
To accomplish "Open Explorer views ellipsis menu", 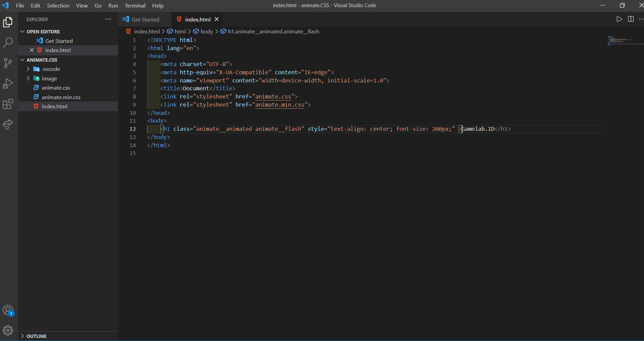I will [x=108, y=19].
